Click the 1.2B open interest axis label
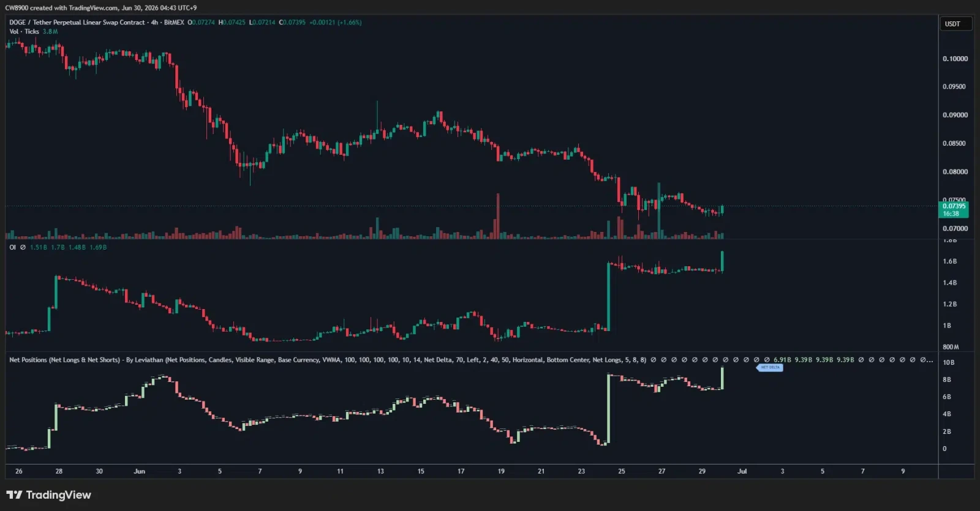 [950, 304]
